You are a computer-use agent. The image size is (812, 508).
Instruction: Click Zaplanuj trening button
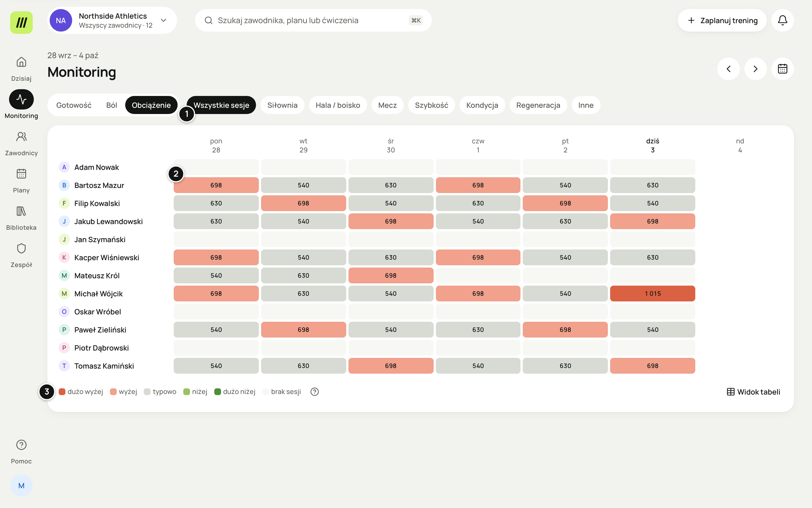click(722, 20)
